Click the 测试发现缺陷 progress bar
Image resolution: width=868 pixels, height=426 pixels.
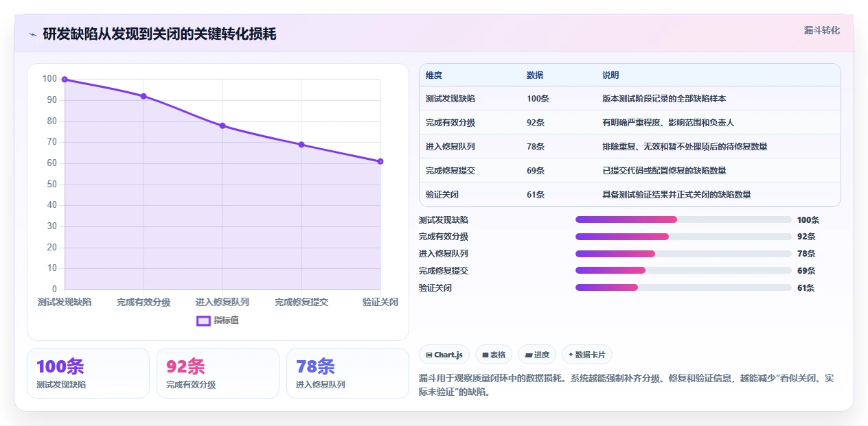click(683, 220)
